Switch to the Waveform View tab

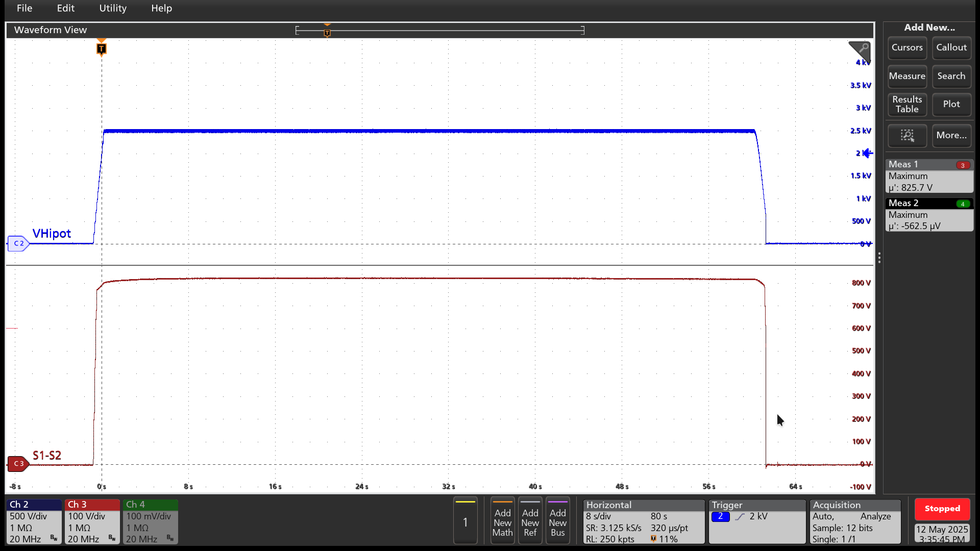(x=50, y=30)
